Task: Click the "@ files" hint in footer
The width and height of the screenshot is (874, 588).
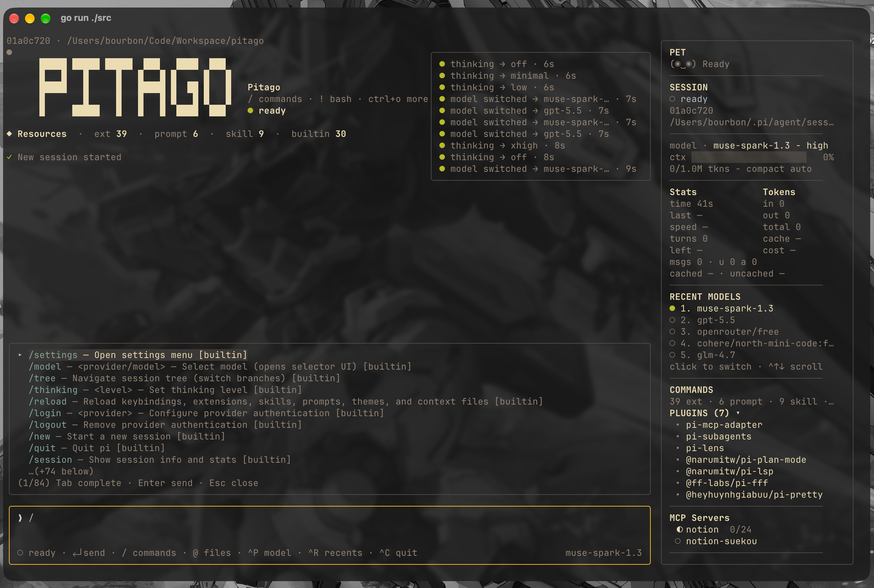Action: (212, 552)
